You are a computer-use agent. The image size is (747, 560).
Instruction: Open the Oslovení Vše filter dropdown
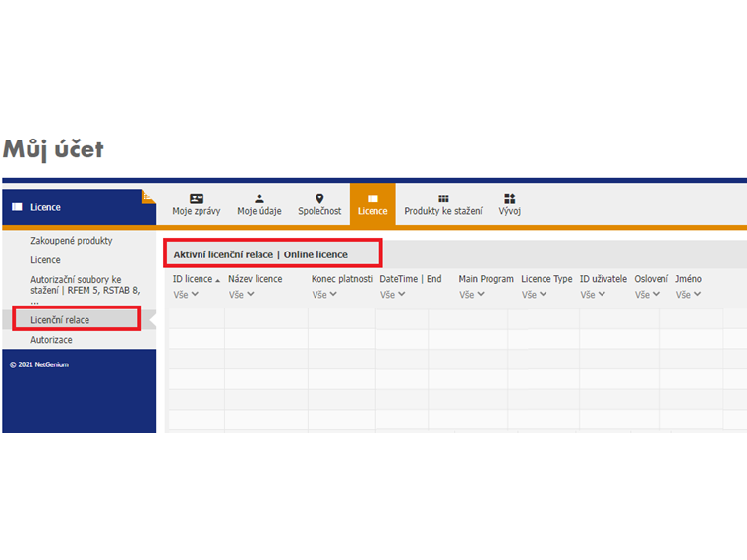(647, 295)
